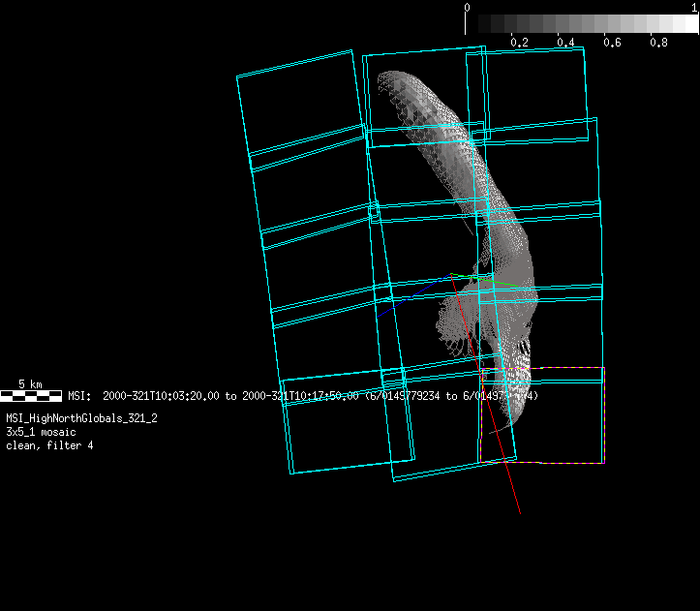Click the 0.6 tick label below the colorbar
700x611 pixels.
[x=612, y=43]
